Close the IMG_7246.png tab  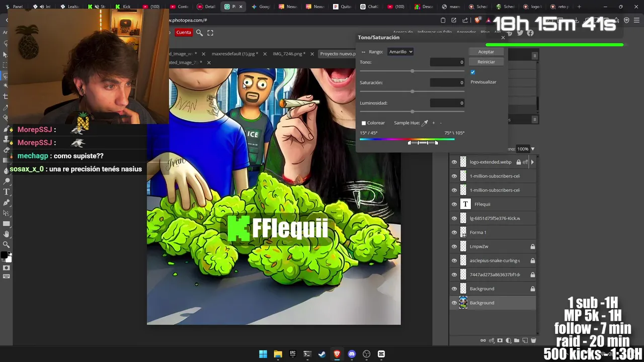click(312, 54)
